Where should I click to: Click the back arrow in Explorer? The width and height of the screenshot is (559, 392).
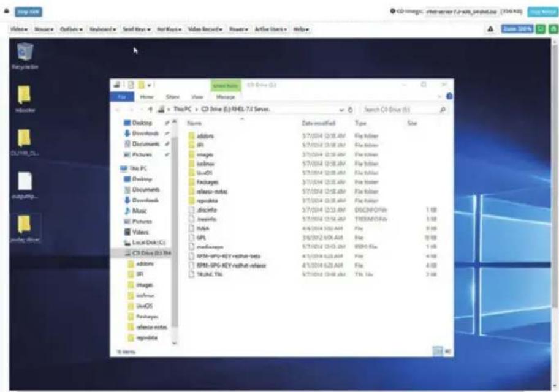click(x=118, y=110)
